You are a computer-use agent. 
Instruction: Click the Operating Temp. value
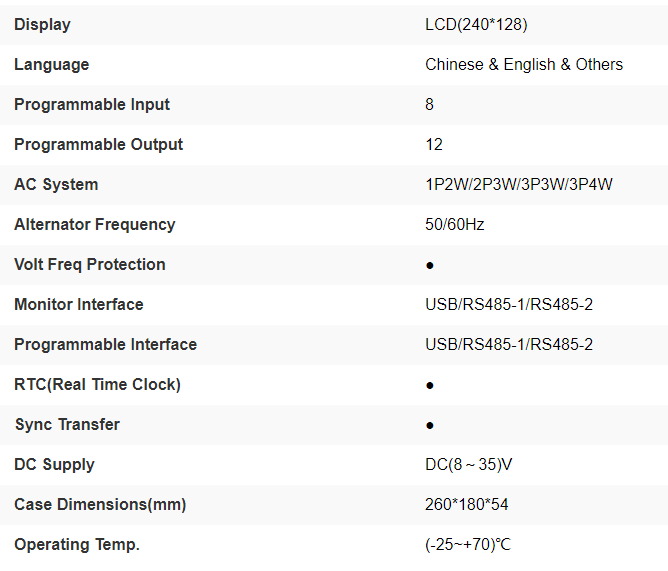click(468, 544)
